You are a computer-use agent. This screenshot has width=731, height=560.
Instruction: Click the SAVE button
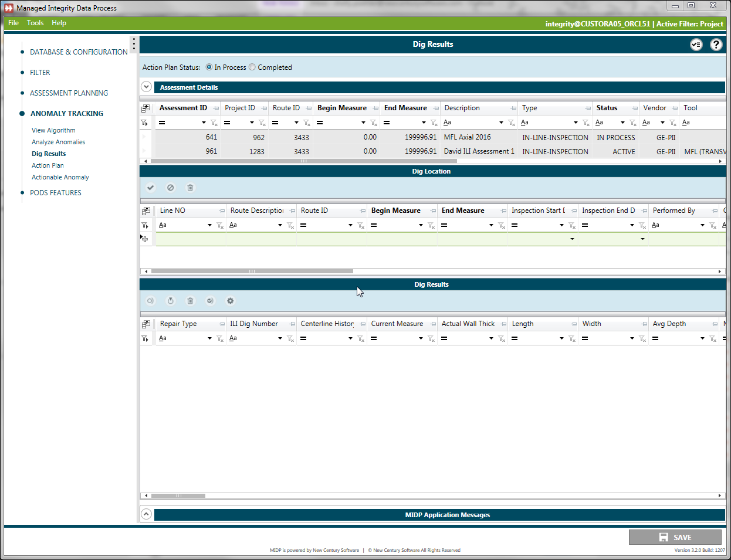(x=675, y=537)
